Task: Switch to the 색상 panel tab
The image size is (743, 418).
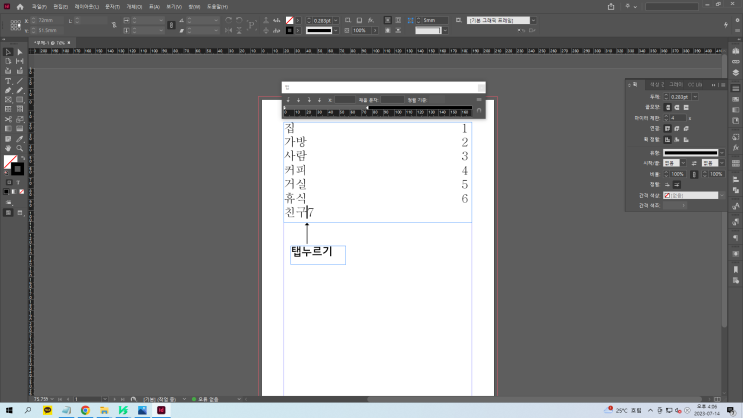Action: (x=656, y=84)
